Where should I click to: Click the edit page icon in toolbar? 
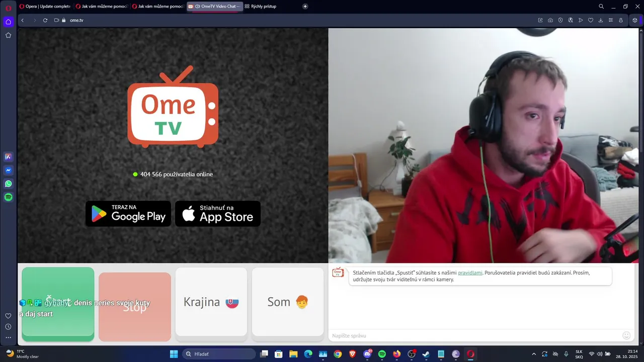point(540,20)
